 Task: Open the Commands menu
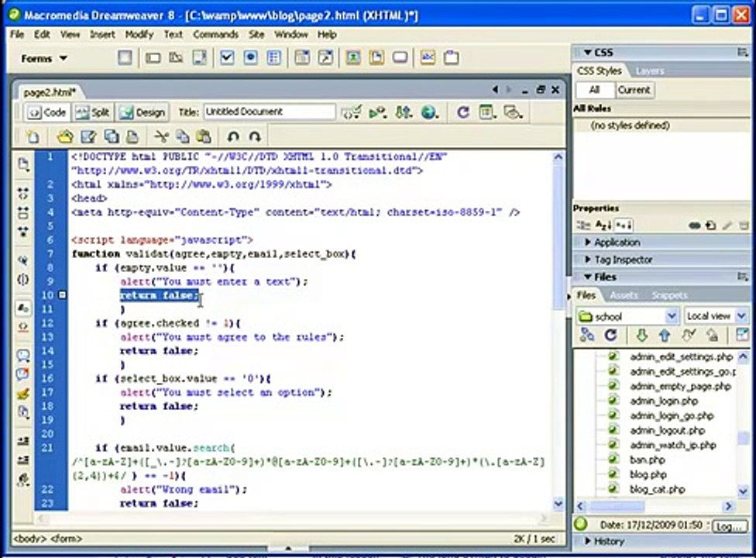215,34
